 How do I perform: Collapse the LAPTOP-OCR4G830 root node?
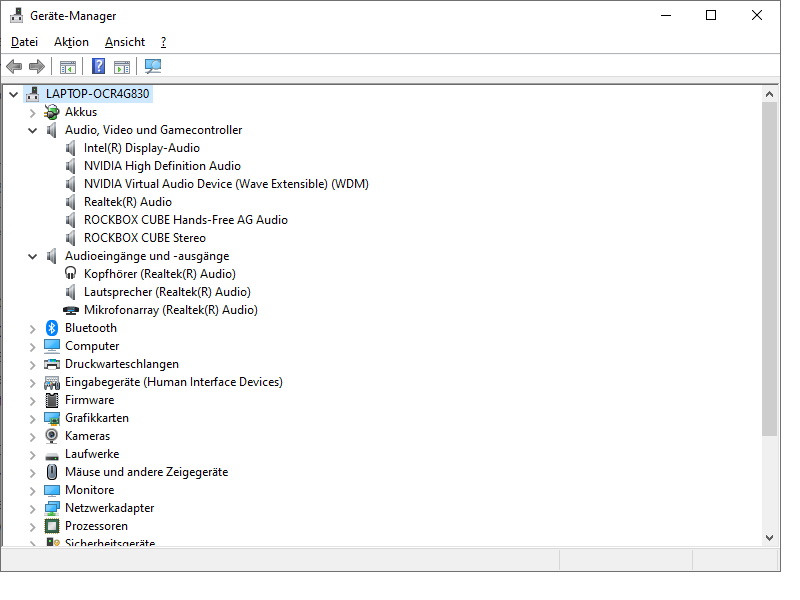(x=14, y=94)
